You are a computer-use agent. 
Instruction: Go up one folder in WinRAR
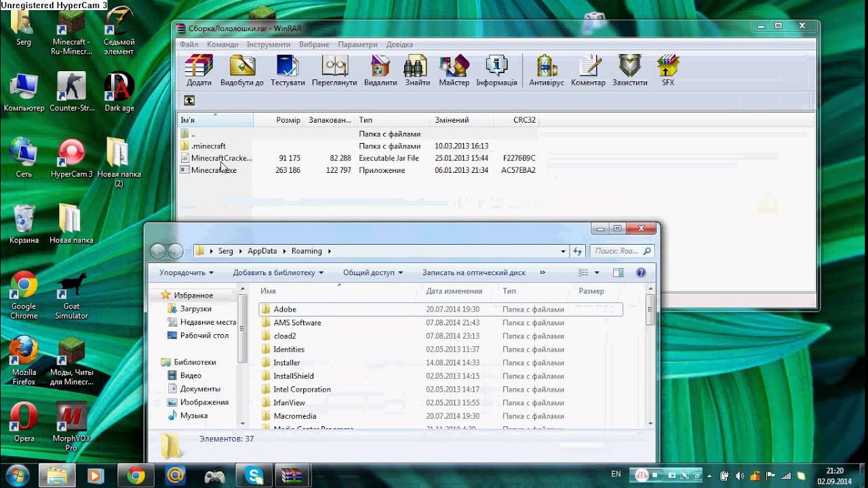[189, 100]
